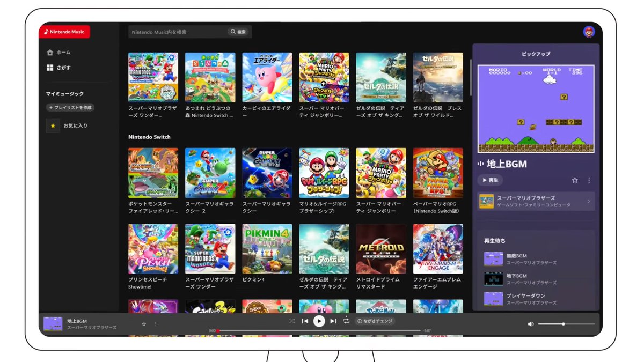Open the メトロイドプライム リマスタード album
Screen dimensions: 644x362
coord(381,257)
